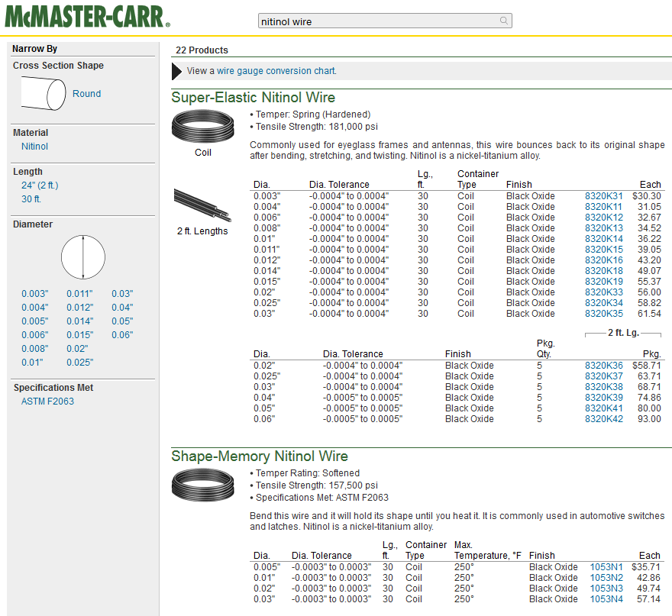The image size is (672, 616).
Task: Select 0.05" diameter filter
Action: click(123, 321)
